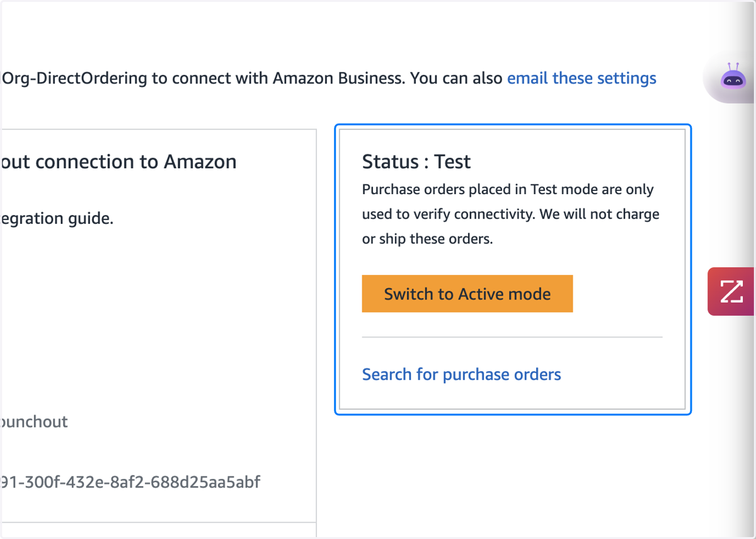Switch to Active mode

pos(467,294)
